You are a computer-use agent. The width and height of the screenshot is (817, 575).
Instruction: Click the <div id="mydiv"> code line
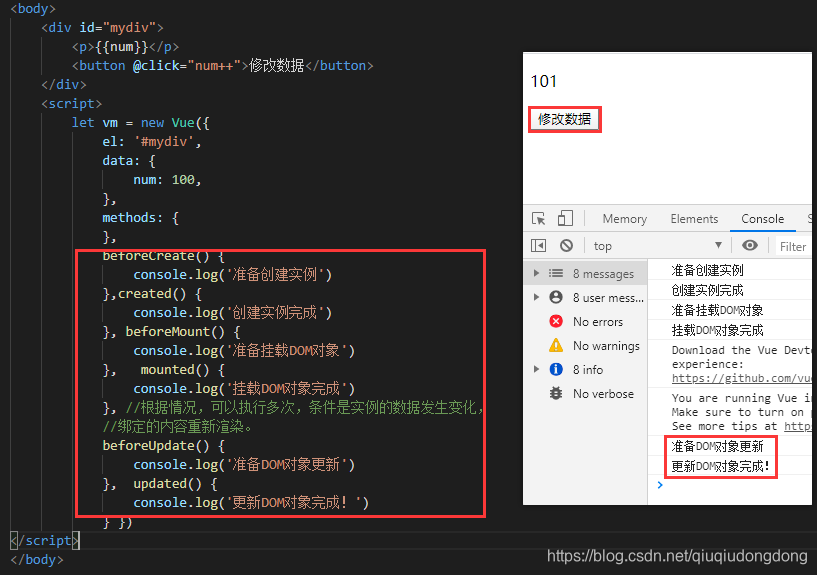point(102,28)
